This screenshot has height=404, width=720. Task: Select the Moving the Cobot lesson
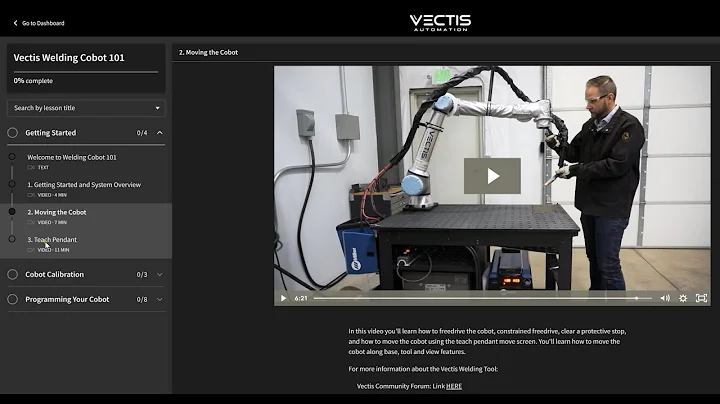tap(56, 212)
